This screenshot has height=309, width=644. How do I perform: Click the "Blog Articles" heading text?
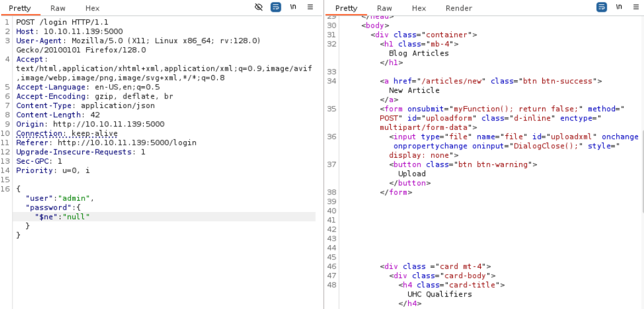pyautogui.click(x=419, y=53)
